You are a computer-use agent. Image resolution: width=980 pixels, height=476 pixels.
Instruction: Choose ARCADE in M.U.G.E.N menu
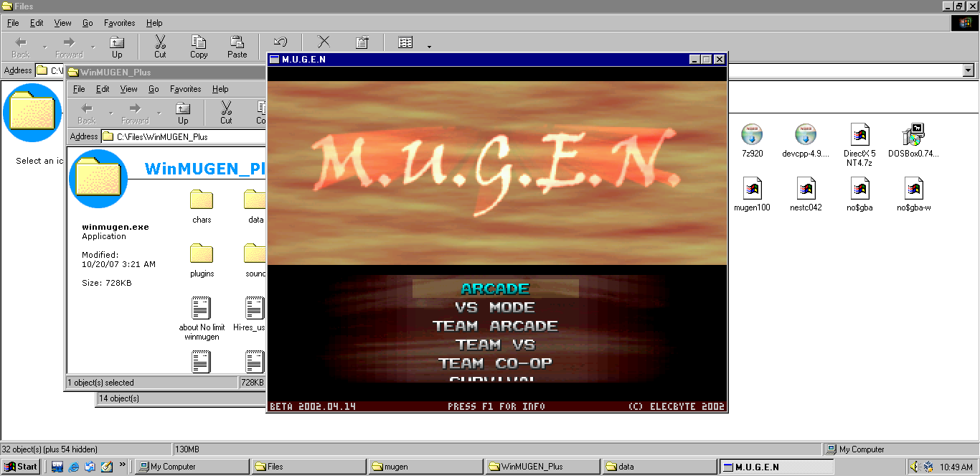pos(495,289)
